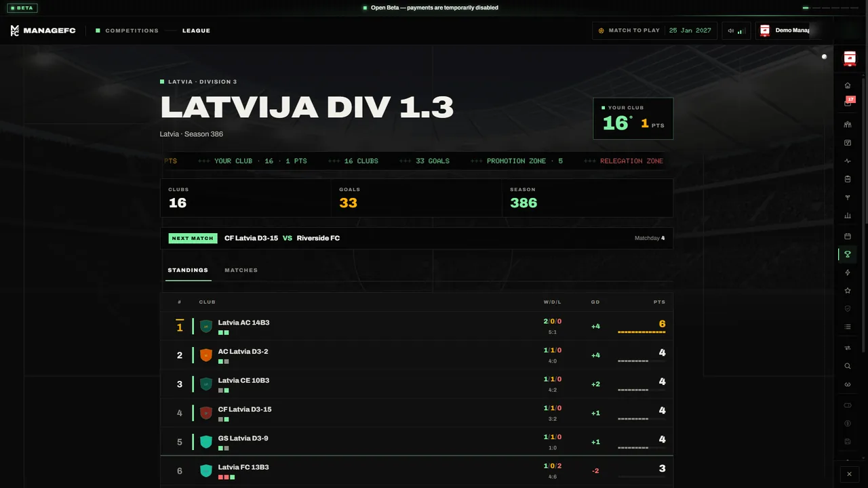This screenshot has width=868, height=488.
Task: Click Riverside FC in next match
Action: (318, 239)
